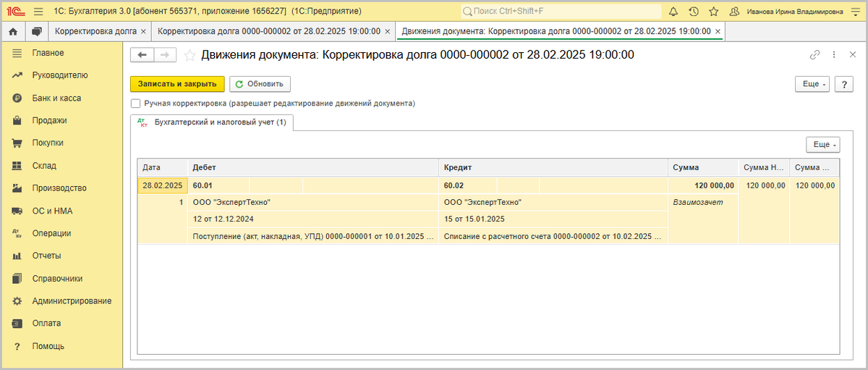868x370 pixels.
Task: Click the Операции Дт/Кт icon
Action: 17,233
